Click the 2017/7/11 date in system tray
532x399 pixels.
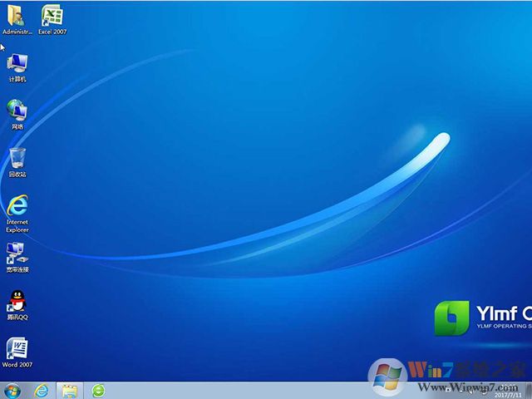point(508,396)
